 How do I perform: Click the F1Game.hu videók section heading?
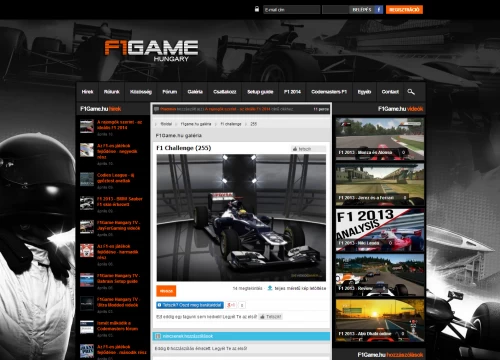[400, 109]
